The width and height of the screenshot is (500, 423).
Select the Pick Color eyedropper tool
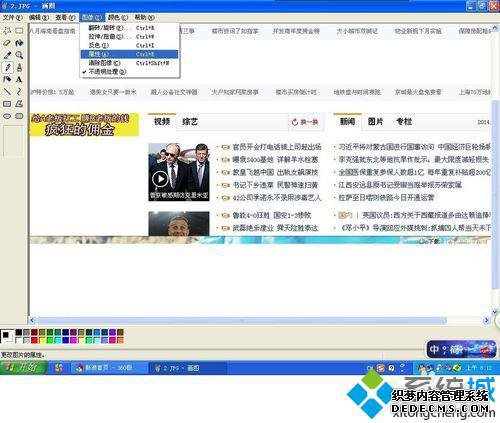(7, 55)
